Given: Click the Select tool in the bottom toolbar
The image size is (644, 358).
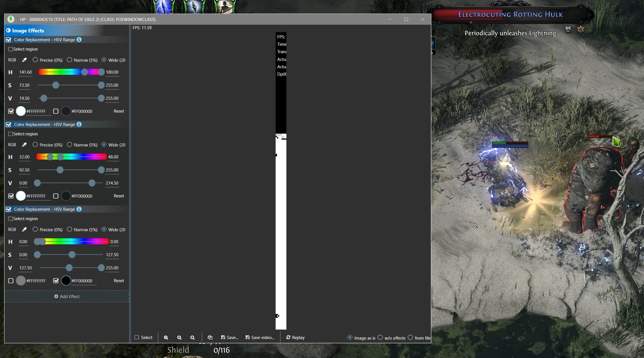Looking at the screenshot, I should (143, 337).
